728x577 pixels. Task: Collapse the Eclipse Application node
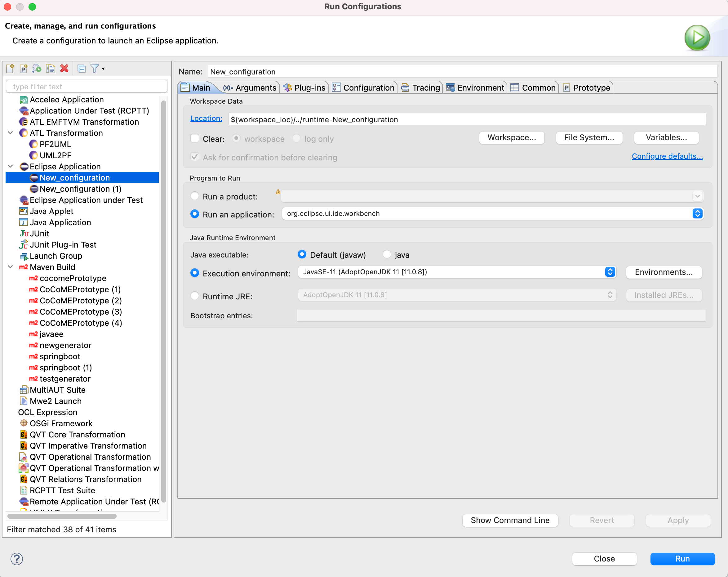click(11, 166)
